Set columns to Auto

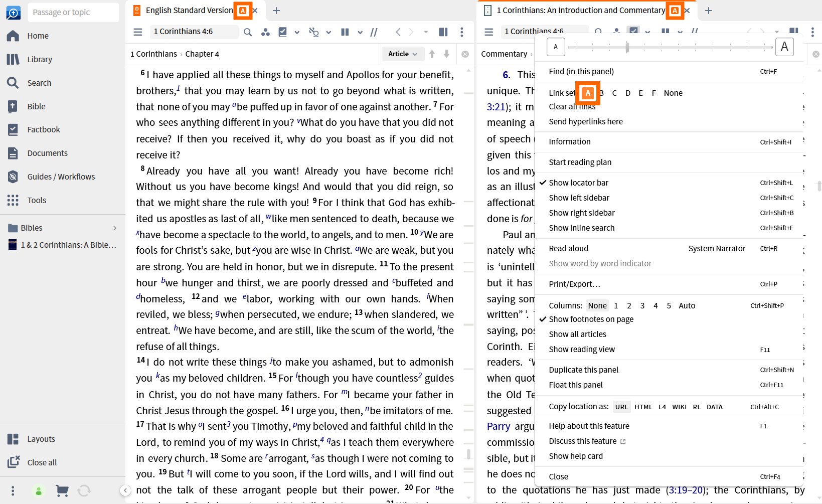pyautogui.click(x=687, y=305)
